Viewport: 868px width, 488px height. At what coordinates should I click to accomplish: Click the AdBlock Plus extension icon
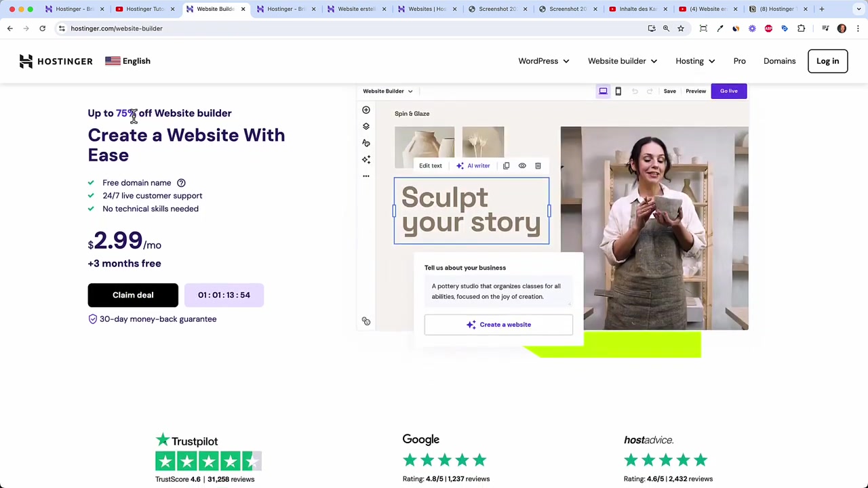[768, 28]
